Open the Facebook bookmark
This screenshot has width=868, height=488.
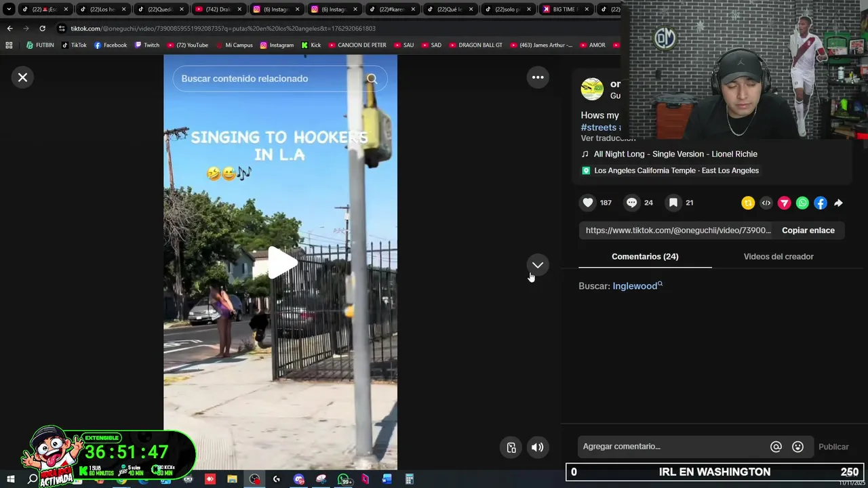click(111, 45)
